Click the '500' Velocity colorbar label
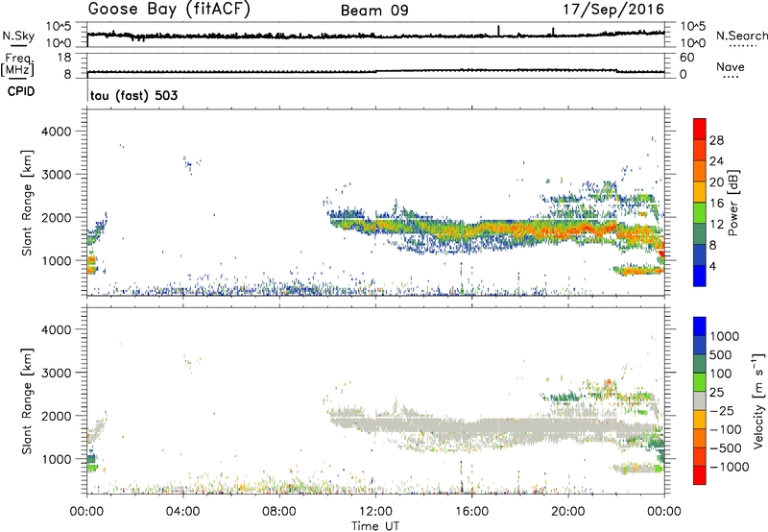The image size is (768, 532). (722, 355)
